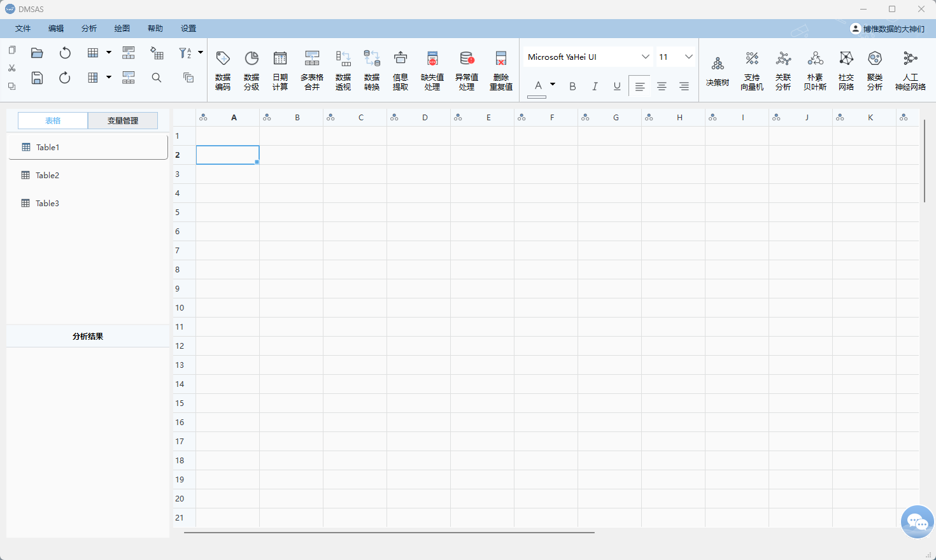Expand the row table options arrow
This screenshot has width=936, height=560.
[x=109, y=52]
